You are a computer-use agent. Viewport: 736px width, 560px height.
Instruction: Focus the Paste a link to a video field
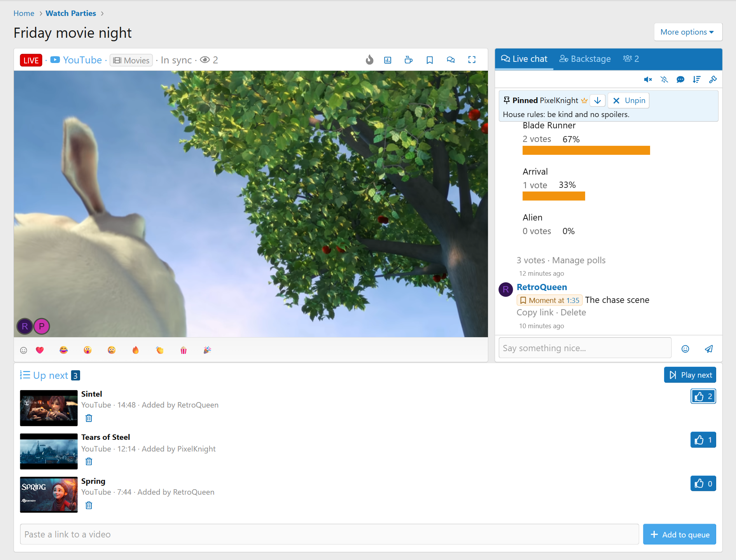[x=329, y=534]
